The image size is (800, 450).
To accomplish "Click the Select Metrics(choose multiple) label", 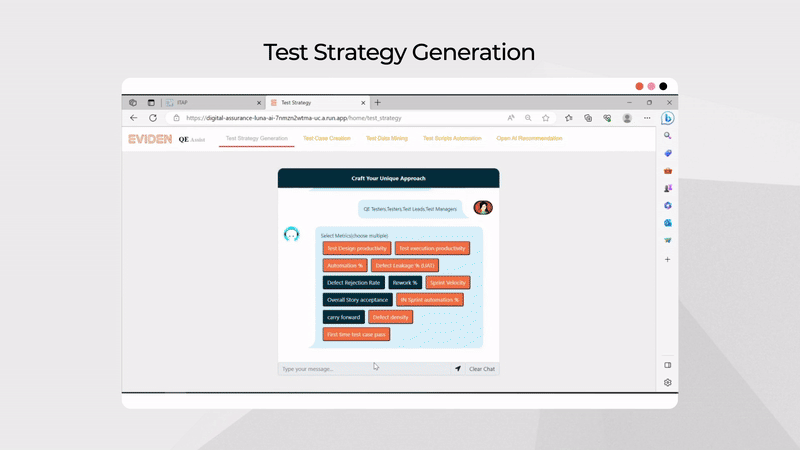I will (354, 236).
